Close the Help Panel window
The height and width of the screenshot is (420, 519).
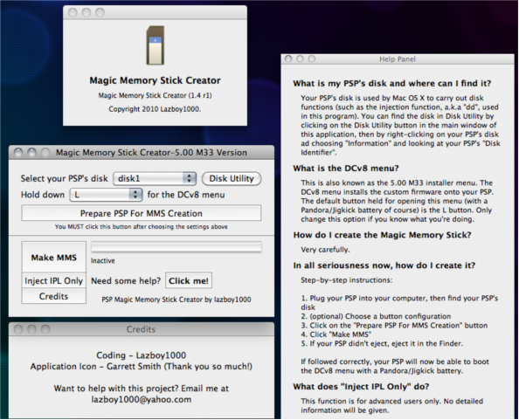288,59
